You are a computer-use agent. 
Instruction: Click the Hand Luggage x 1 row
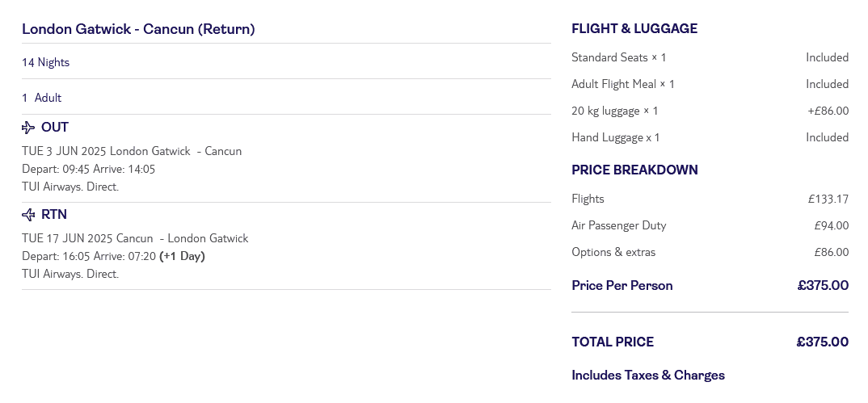[x=616, y=137]
